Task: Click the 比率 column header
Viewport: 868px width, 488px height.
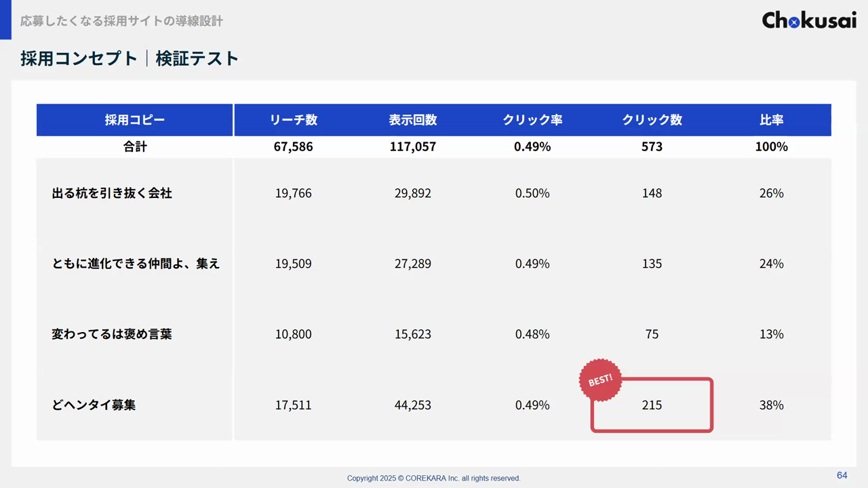Action: click(x=772, y=120)
